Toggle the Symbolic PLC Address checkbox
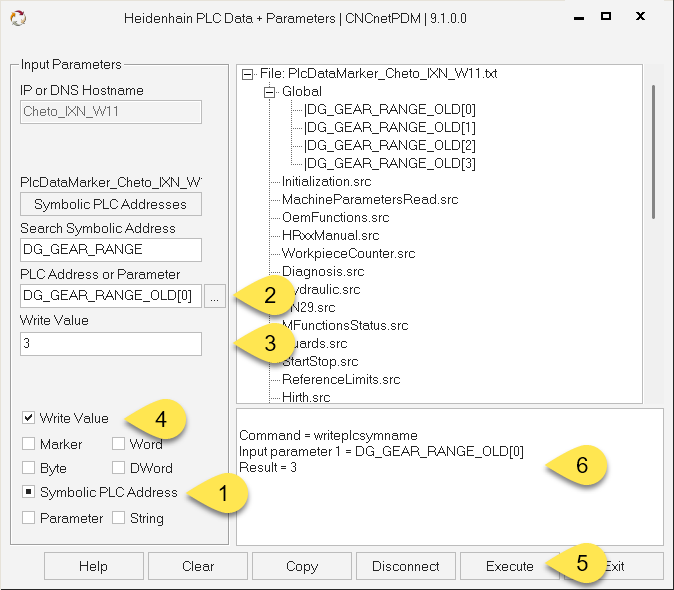This screenshot has height=590, width=674. pos(28,492)
